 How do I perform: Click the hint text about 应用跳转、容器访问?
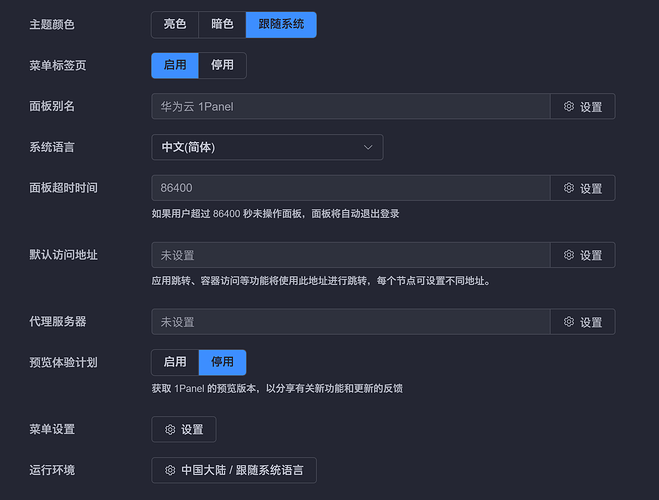pyautogui.click(x=321, y=281)
